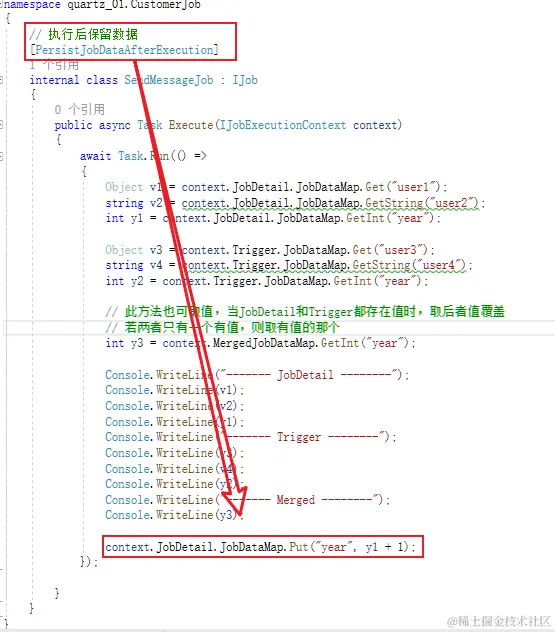
Task: Click the "year" string in the Put call
Action: point(333,547)
